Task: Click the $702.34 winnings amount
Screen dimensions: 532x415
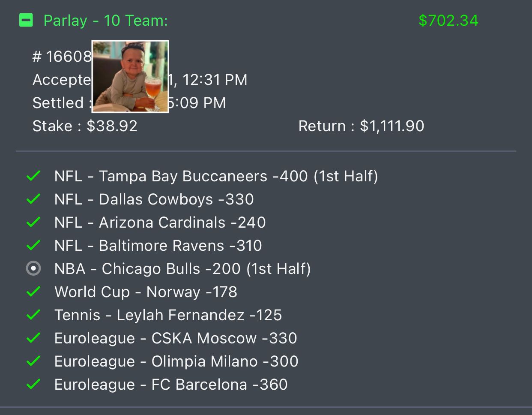Action: 448,21
